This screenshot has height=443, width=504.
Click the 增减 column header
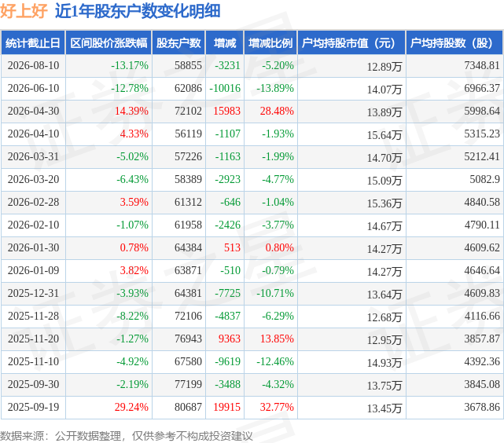coord(225,42)
